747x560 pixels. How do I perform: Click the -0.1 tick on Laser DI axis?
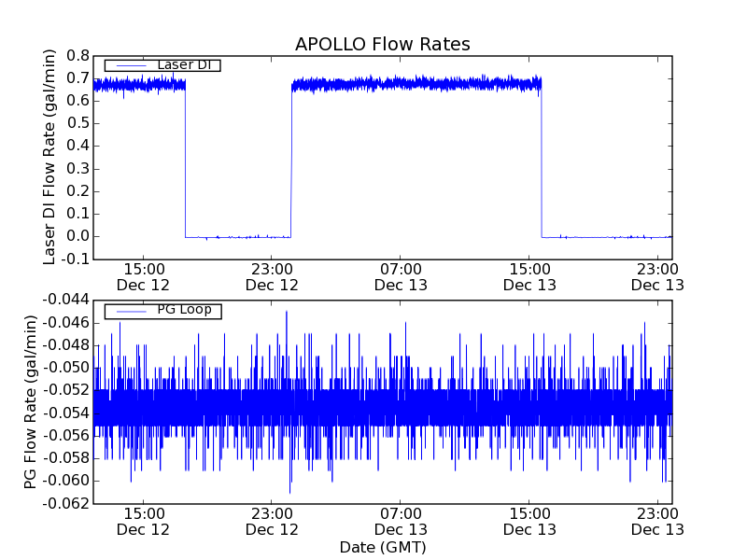click(75, 259)
